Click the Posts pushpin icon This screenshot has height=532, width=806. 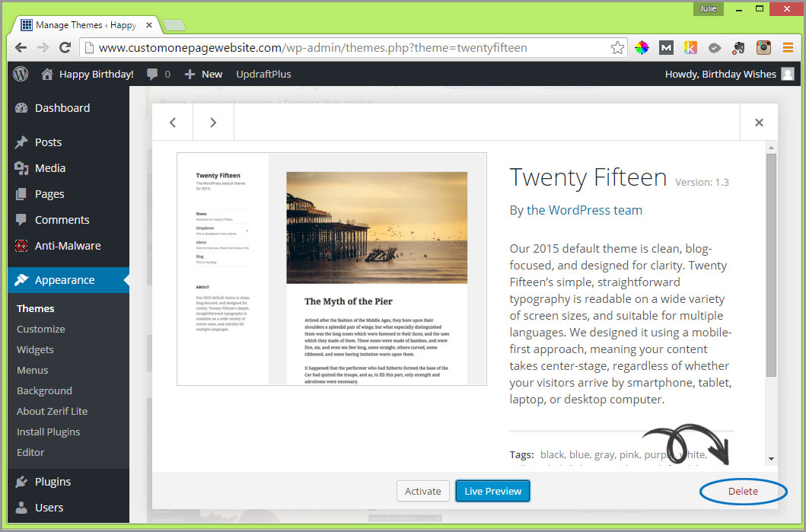[21, 142]
